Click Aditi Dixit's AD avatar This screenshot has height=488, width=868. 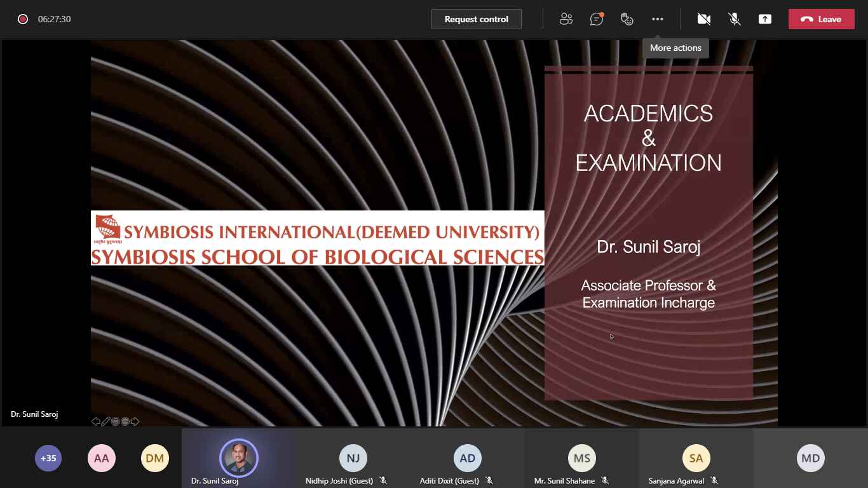click(467, 458)
